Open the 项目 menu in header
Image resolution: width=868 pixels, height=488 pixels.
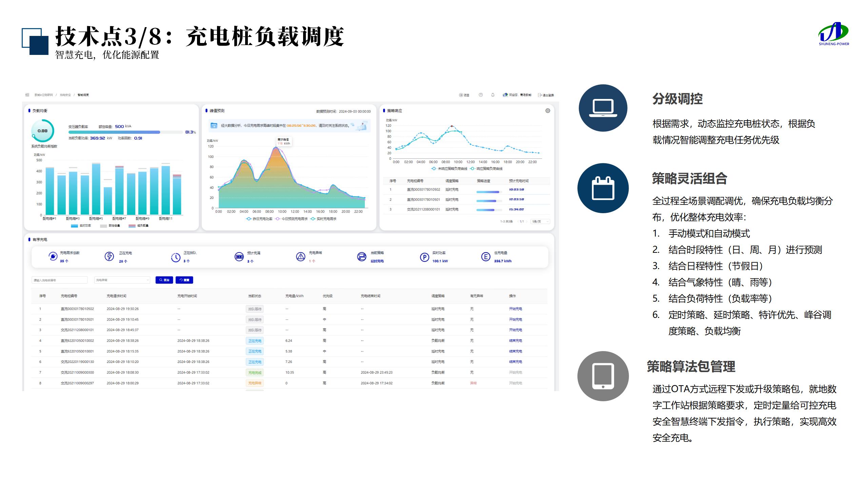coord(464,95)
